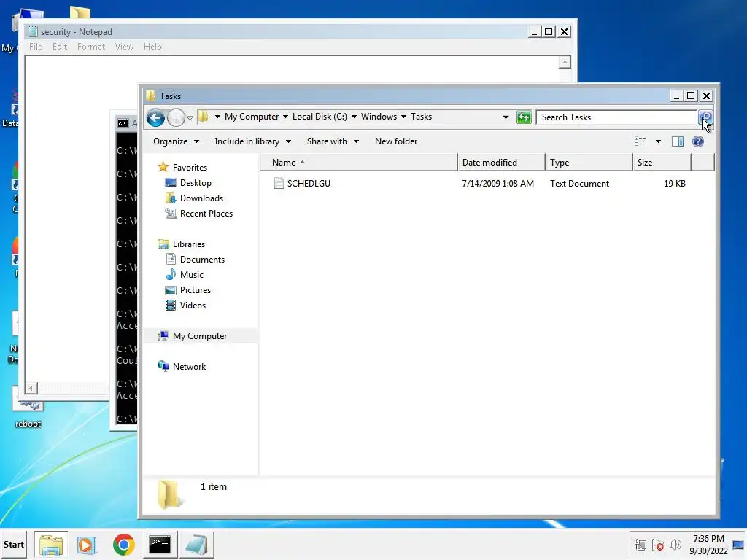Switch to Notepad on the taskbar

(x=196, y=545)
